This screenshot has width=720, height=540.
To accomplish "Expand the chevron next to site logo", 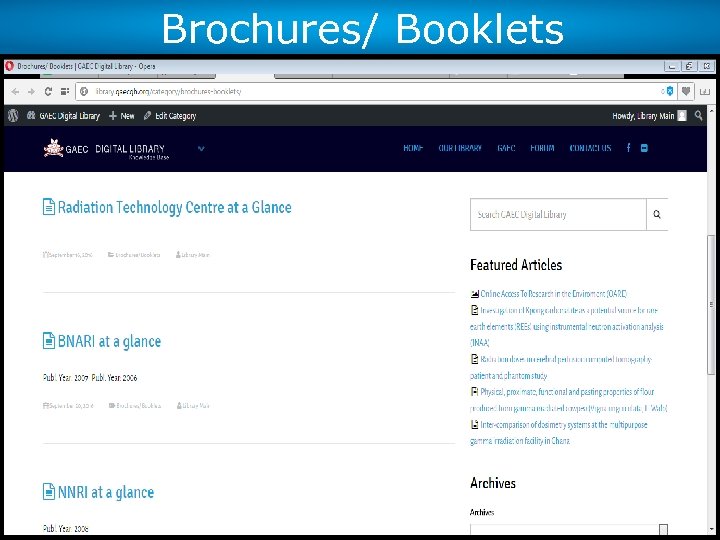I will [x=201, y=148].
